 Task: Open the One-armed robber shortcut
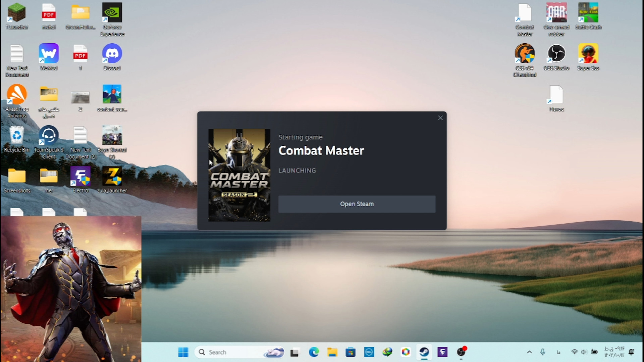click(x=556, y=19)
